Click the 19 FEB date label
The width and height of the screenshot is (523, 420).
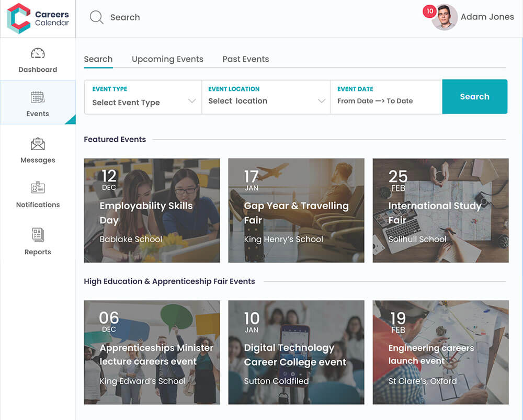398,322
